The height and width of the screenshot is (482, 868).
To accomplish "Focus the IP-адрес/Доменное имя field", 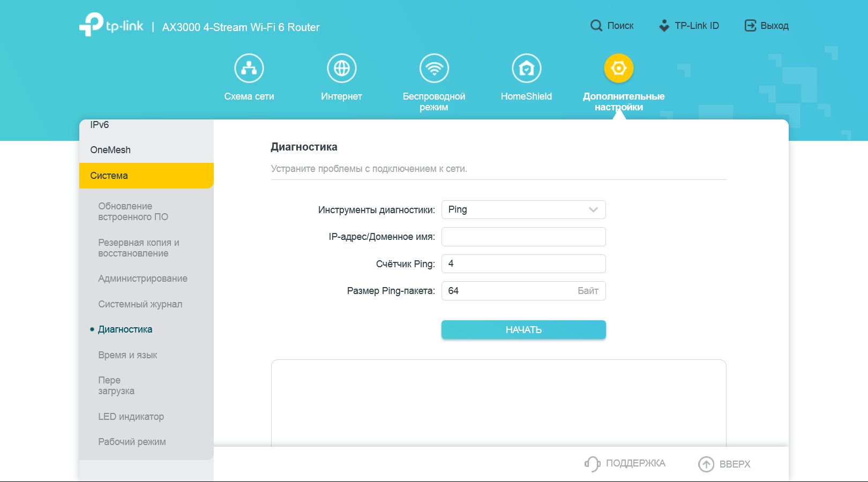I will (x=523, y=237).
